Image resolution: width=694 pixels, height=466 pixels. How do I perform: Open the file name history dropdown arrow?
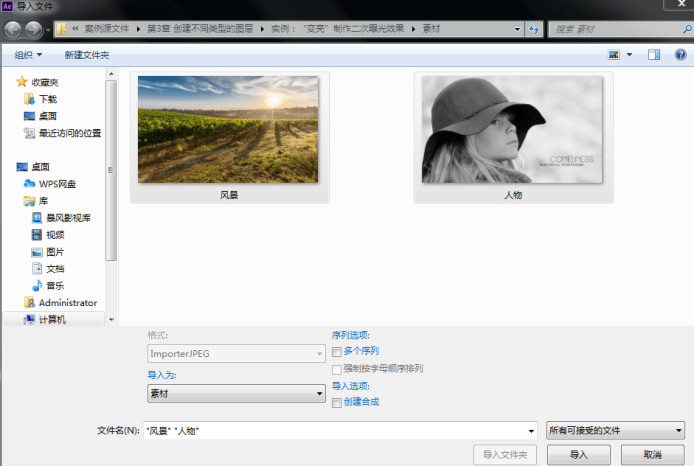(531, 431)
